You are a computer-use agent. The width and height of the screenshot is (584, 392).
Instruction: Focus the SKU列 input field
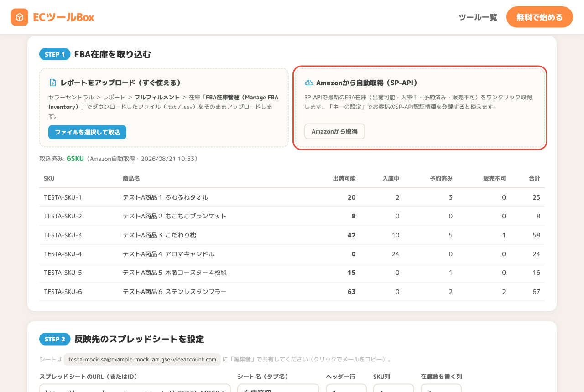tap(394, 388)
